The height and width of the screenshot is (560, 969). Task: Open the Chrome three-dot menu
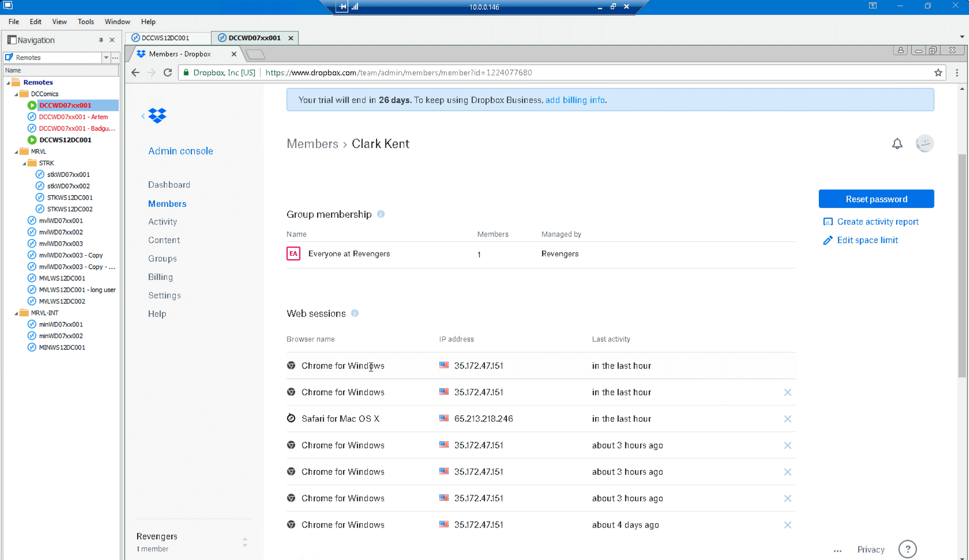(957, 73)
